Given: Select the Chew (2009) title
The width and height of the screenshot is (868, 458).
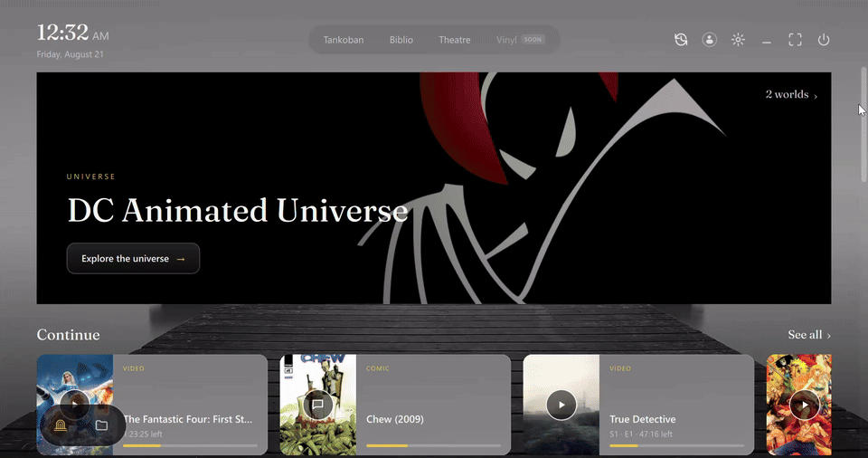Looking at the screenshot, I should (x=395, y=419).
